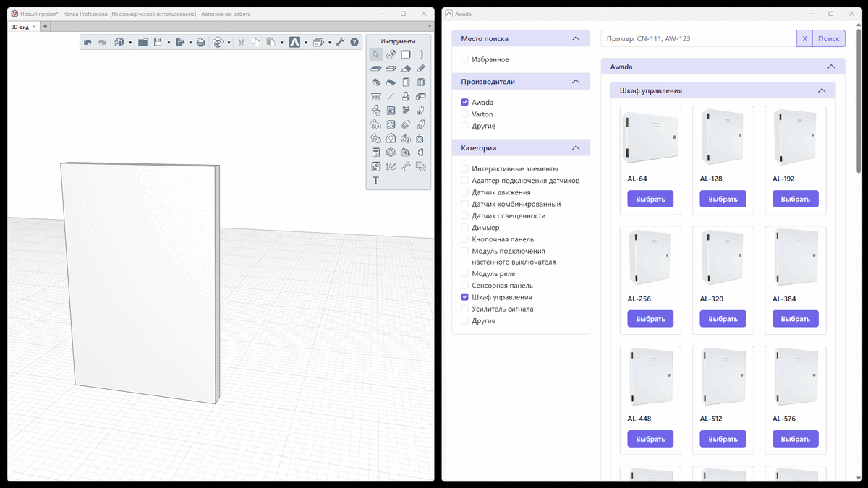Tick the Избранное checkbox
The height and width of the screenshot is (488, 868).
pyautogui.click(x=465, y=59)
